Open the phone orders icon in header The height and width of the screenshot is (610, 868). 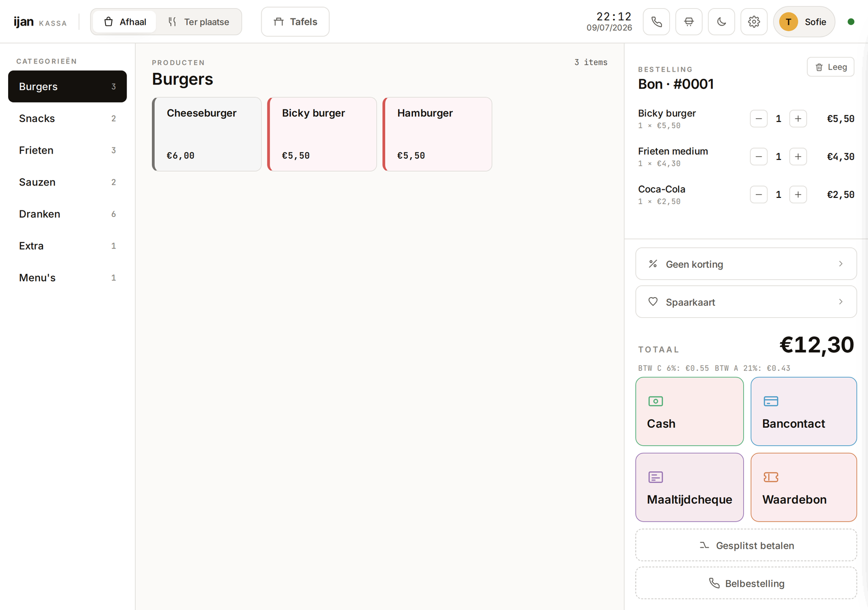(x=656, y=22)
